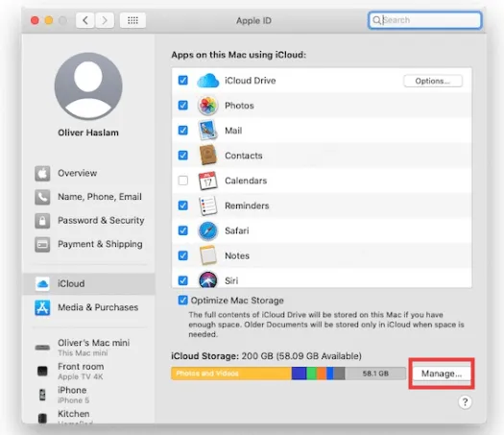Uncheck the Notes checkbox

(x=183, y=255)
